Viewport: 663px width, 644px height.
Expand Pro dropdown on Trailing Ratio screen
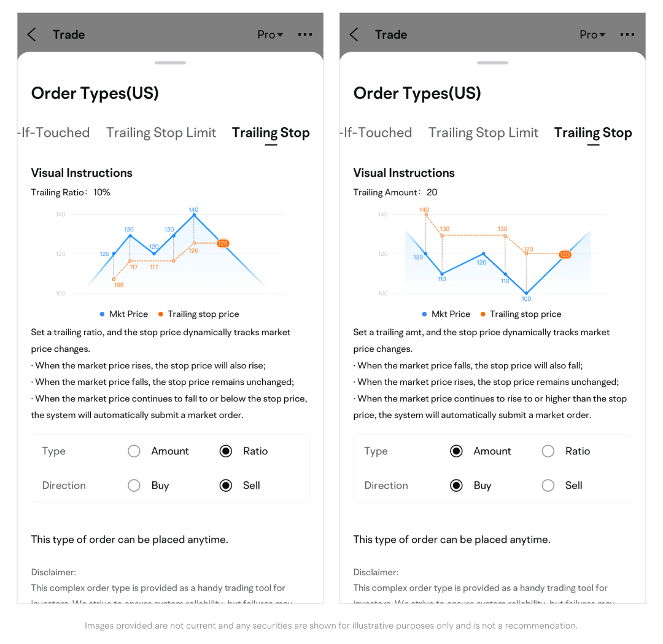[270, 34]
